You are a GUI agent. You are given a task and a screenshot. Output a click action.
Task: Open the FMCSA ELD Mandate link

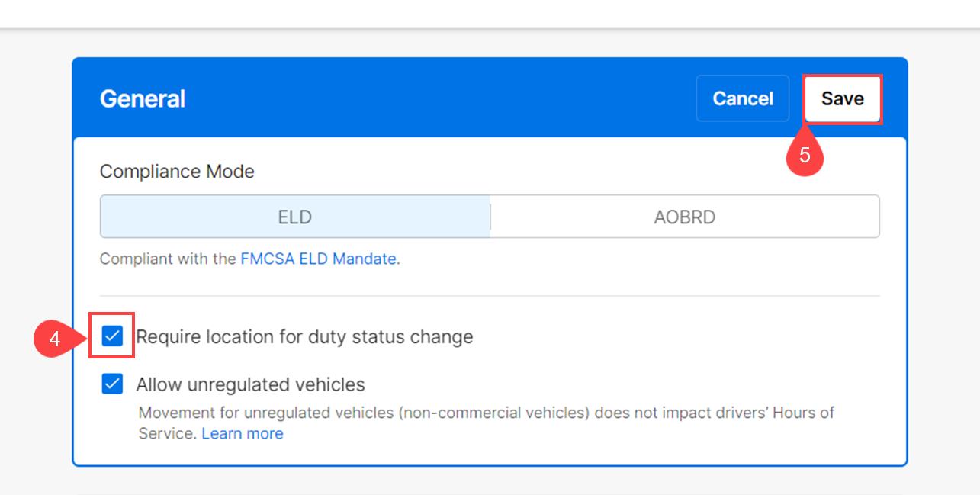point(318,259)
